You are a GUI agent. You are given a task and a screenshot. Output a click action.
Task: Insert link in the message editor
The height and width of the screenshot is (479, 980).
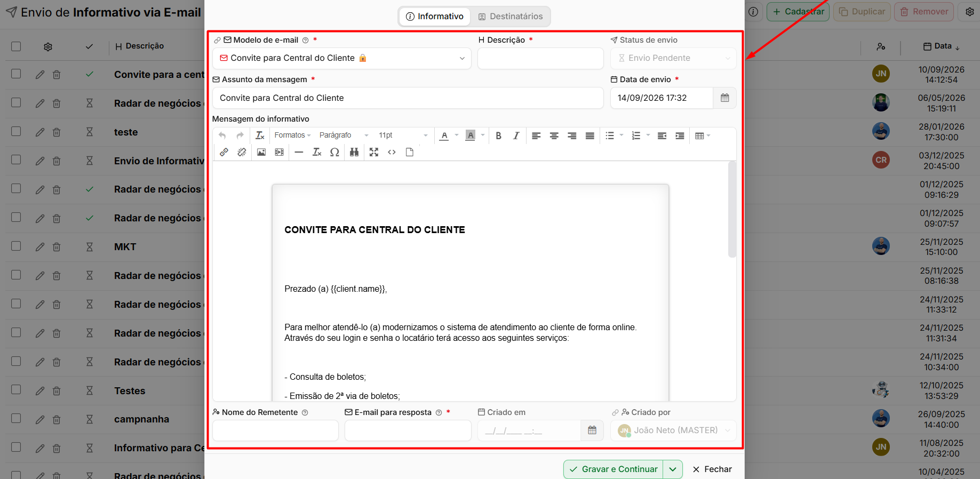(224, 152)
